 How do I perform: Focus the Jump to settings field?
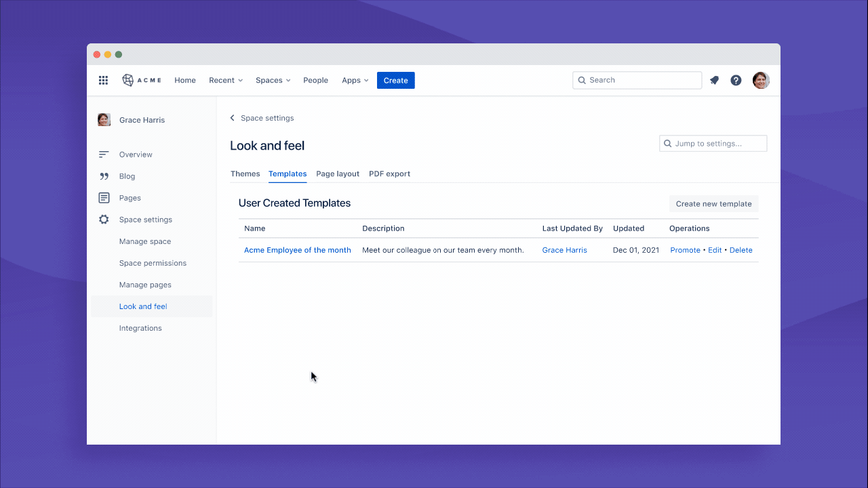(x=713, y=144)
